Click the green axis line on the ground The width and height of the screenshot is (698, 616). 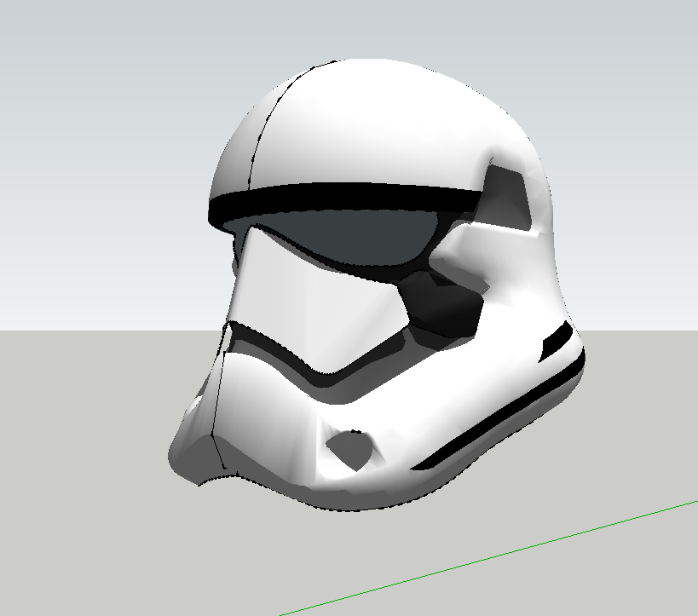[x=489, y=558]
